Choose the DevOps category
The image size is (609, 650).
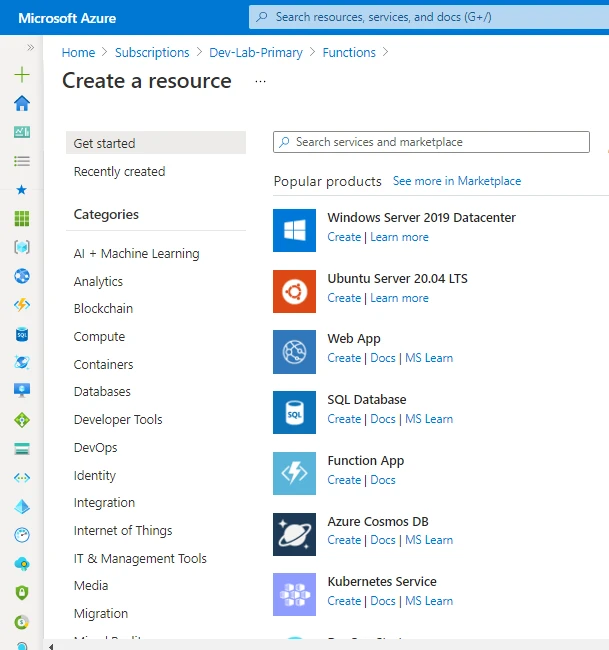(95, 448)
